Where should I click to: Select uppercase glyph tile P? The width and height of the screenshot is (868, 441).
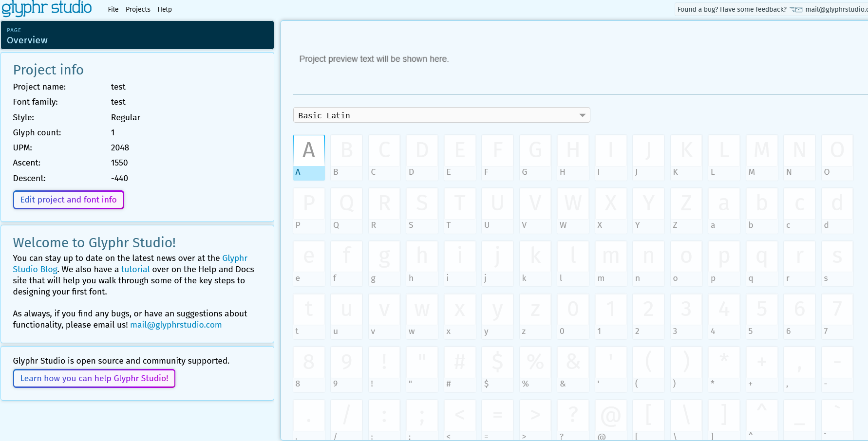309,211
